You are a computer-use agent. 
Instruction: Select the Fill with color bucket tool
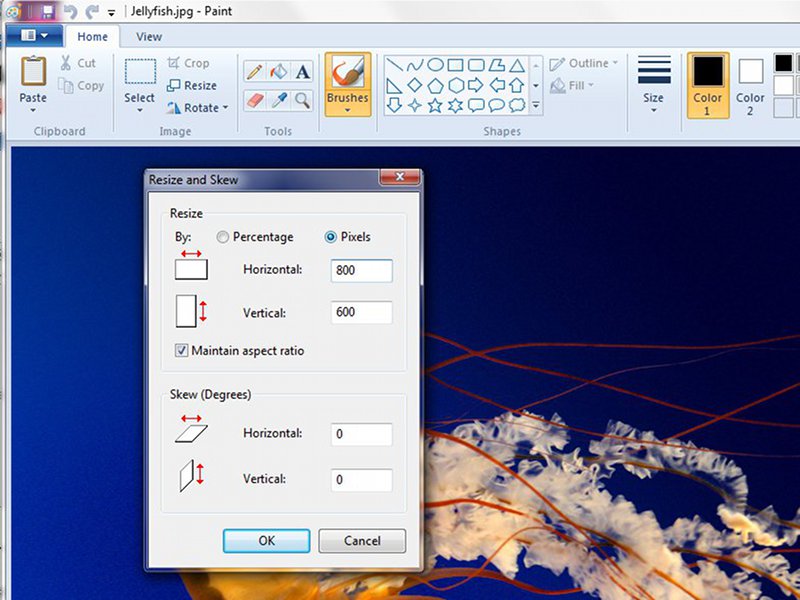(279, 72)
